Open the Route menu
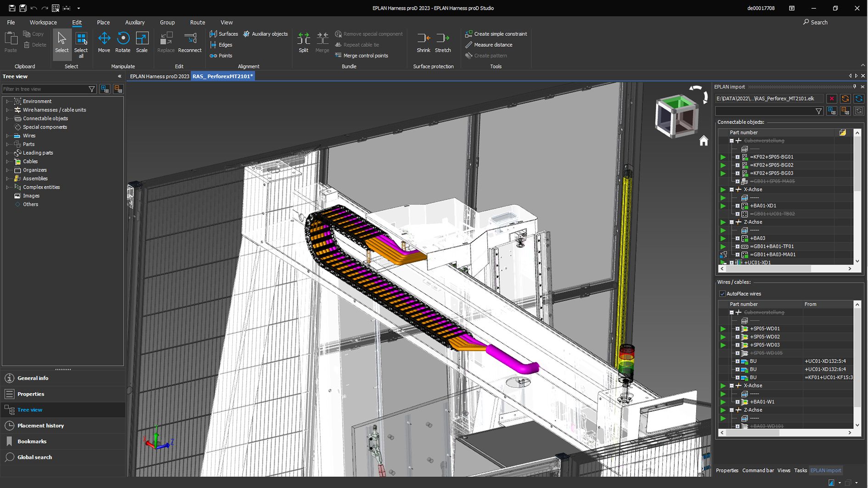 197,22
